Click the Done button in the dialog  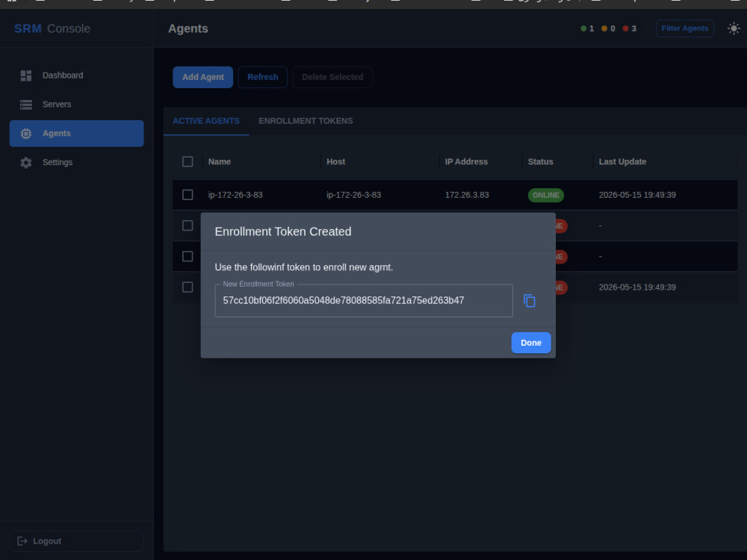tap(530, 343)
